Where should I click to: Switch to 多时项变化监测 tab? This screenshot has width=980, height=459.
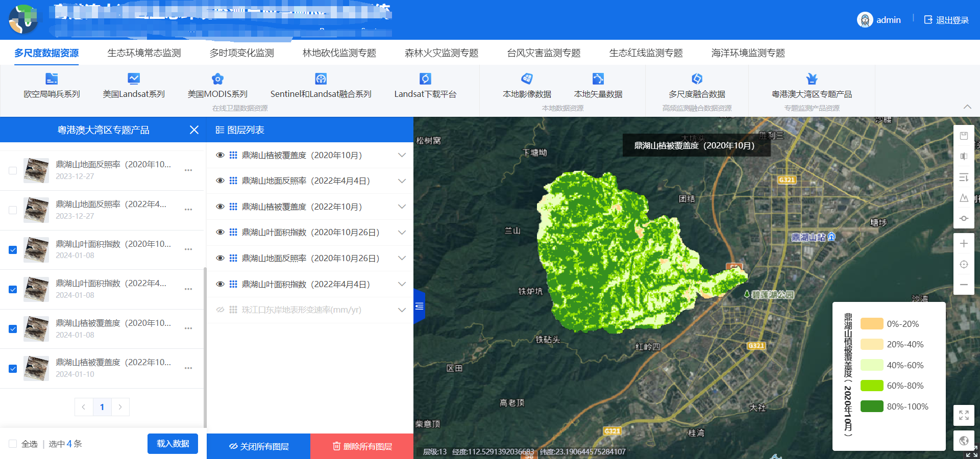pos(241,53)
